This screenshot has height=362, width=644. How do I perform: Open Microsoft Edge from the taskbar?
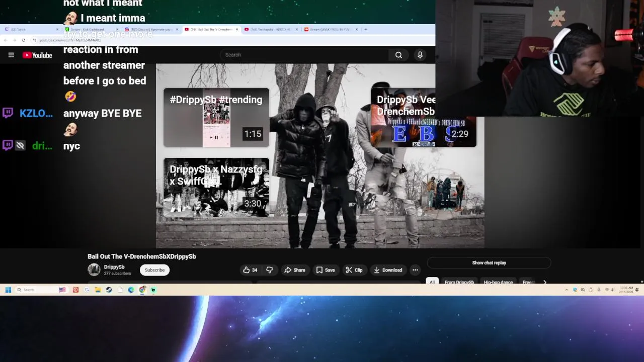[131, 290]
